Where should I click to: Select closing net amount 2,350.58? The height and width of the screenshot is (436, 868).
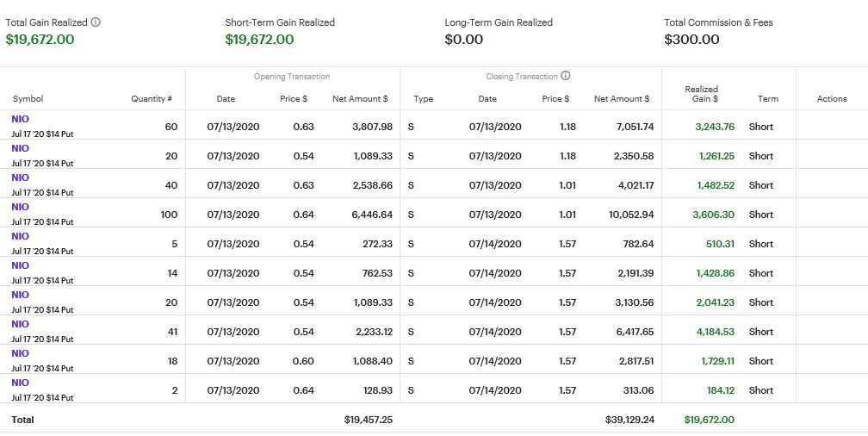[x=633, y=156]
